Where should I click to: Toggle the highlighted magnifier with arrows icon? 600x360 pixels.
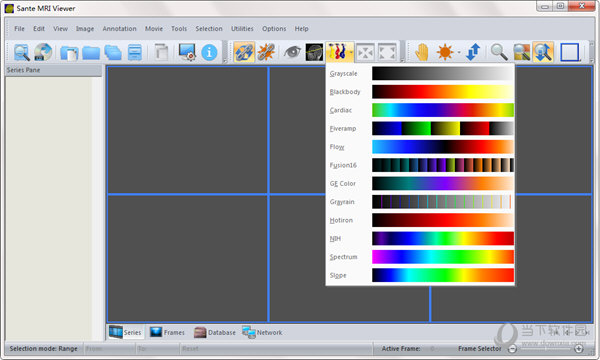(543, 52)
